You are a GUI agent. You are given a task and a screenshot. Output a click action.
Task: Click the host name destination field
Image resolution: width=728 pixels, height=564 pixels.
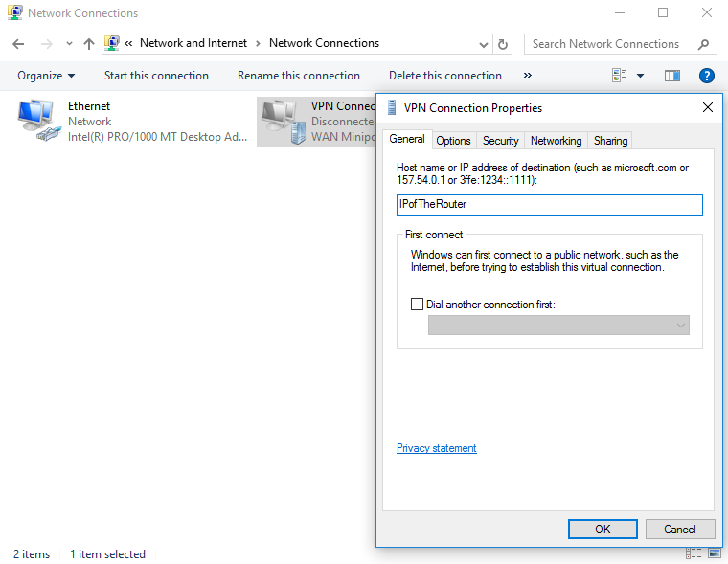[x=549, y=205]
